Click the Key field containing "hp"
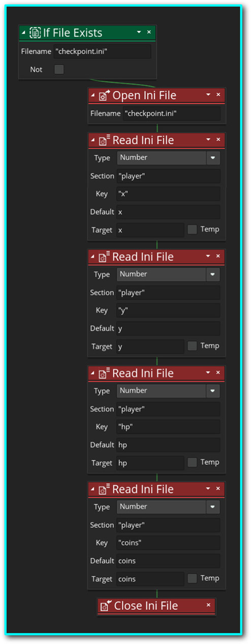 pyautogui.click(x=168, y=427)
